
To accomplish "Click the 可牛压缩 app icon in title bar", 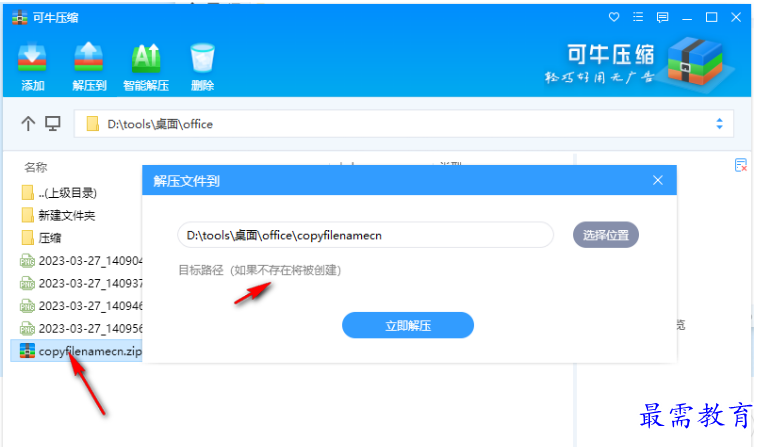I will (x=19, y=17).
